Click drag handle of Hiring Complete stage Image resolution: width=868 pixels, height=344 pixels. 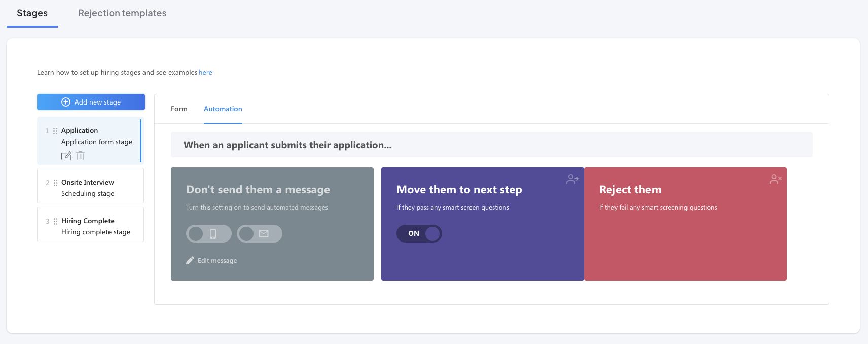(55, 221)
